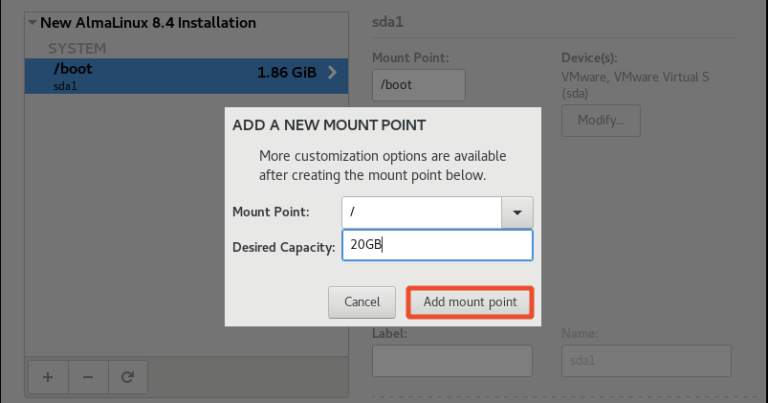Click the Modify... devices button
This screenshot has width=768, height=403.
tap(601, 120)
